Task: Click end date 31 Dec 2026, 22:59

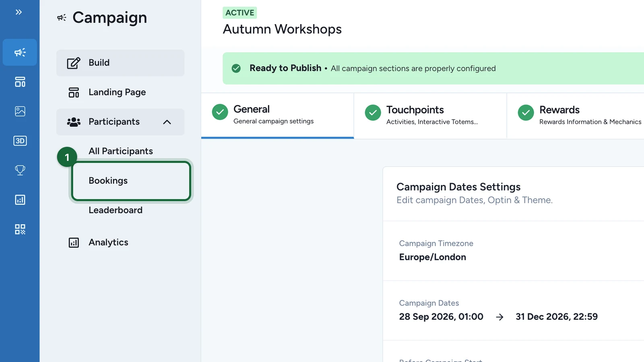Action: [557, 317]
